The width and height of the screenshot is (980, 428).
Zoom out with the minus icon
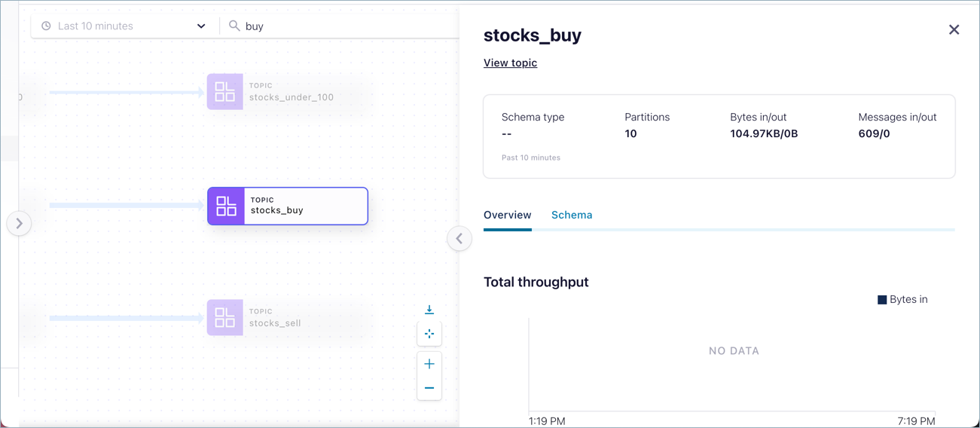[429, 388]
